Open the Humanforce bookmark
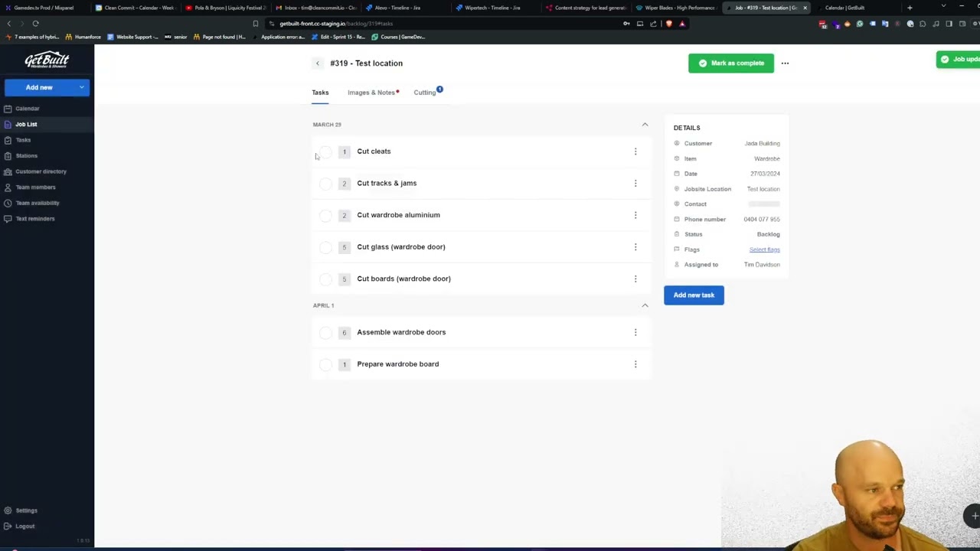Viewport: 980px width, 551px height. 83,37
